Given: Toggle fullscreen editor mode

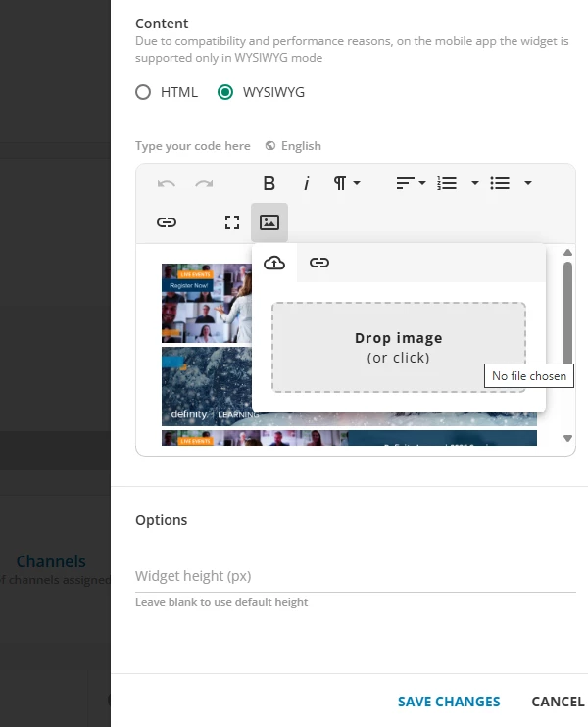Looking at the screenshot, I should click(232, 222).
